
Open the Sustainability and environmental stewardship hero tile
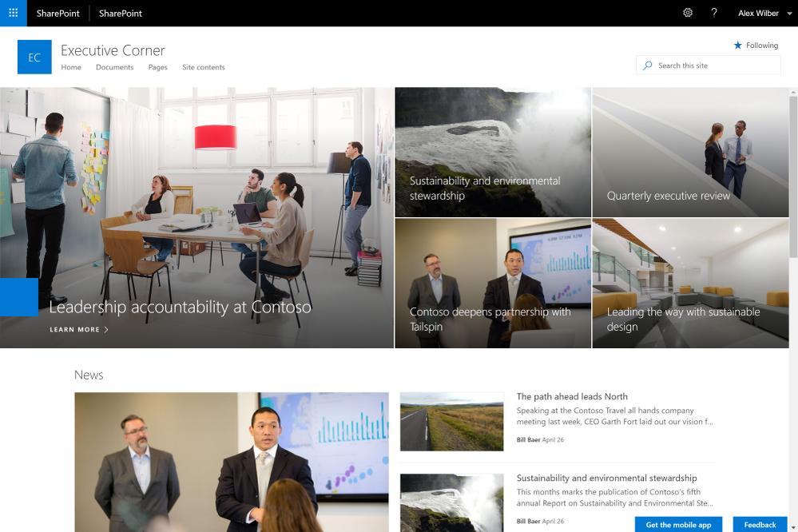[493, 153]
